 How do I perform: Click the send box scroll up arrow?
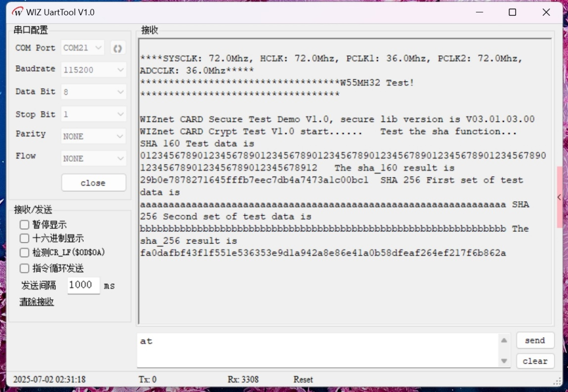(504, 340)
